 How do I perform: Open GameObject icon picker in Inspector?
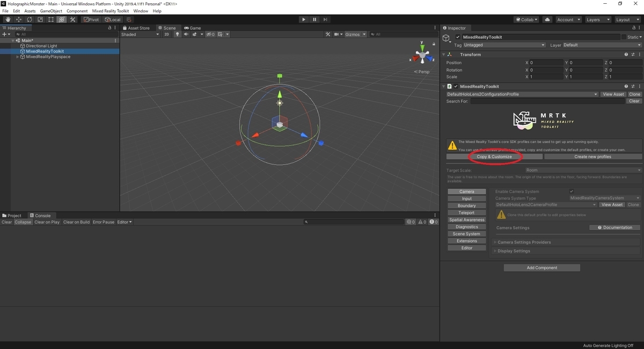tap(447, 39)
